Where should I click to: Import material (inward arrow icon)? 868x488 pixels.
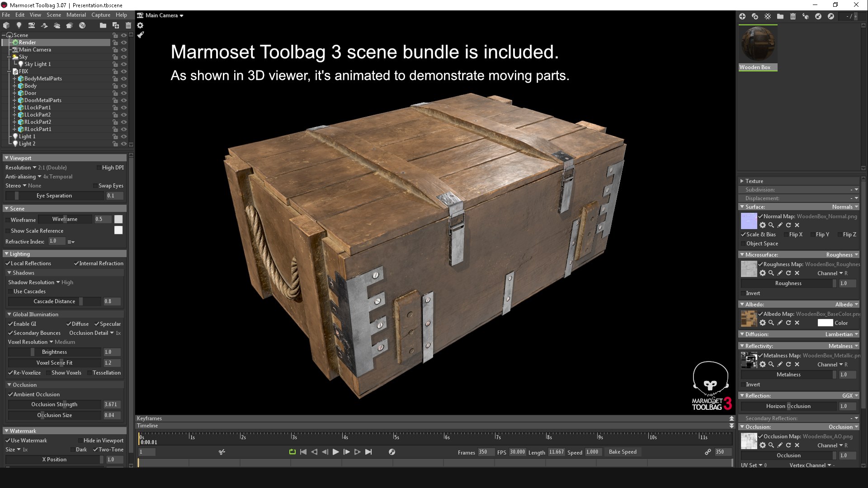(x=818, y=16)
